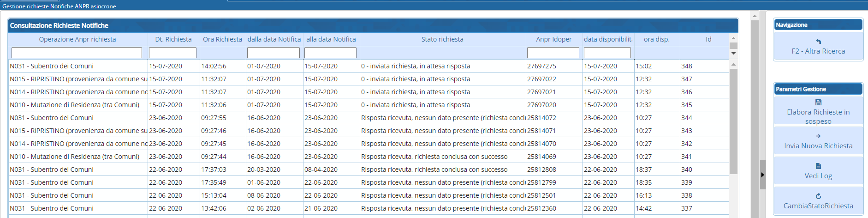The height and width of the screenshot is (218, 868).
Task: Click the grid header scroll-up arrow
Action: point(733,38)
